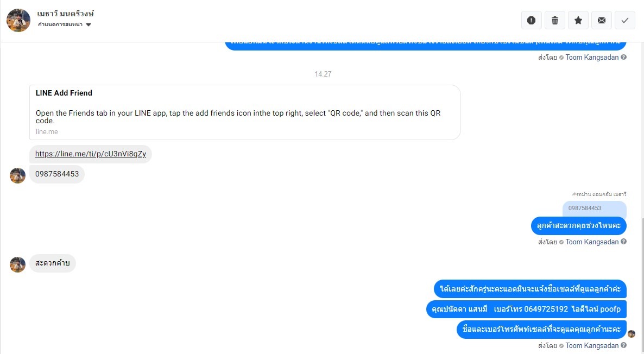Click the small seen-by avatar indicator
This screenshot has height=354, width=644.
pos(632,334)
